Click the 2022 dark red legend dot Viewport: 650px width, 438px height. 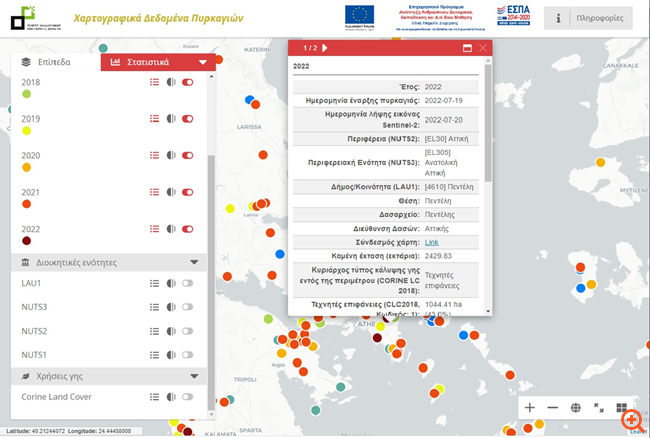(x=27, y=241)
